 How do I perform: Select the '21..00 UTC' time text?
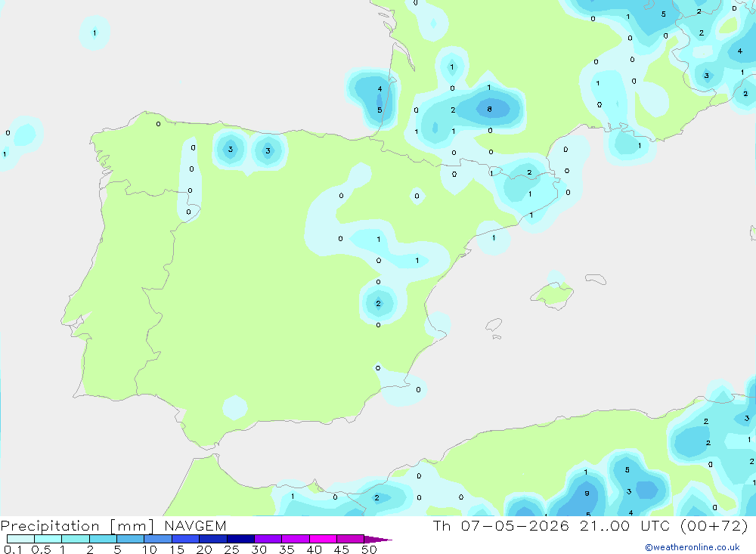628,525
